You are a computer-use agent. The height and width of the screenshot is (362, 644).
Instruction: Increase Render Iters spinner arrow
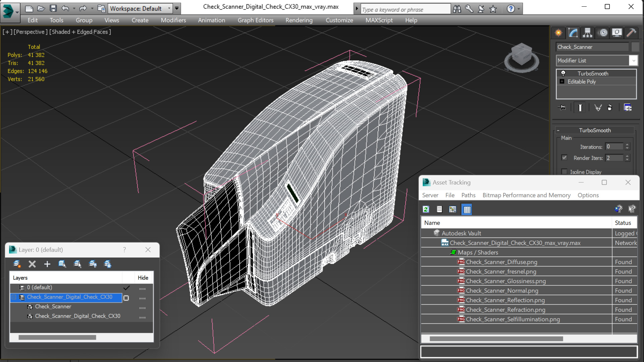(x=627, y=156)
